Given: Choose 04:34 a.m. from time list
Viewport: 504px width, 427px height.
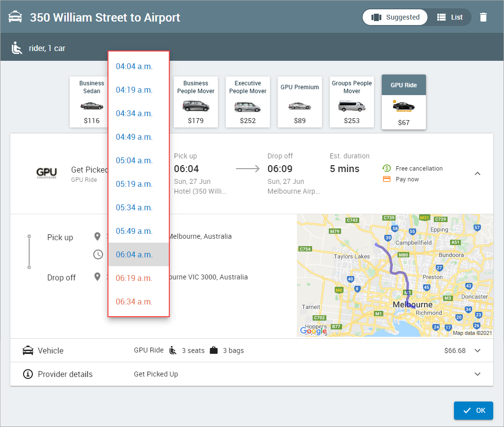Looking at the screenshot, I should pos(138,113).
